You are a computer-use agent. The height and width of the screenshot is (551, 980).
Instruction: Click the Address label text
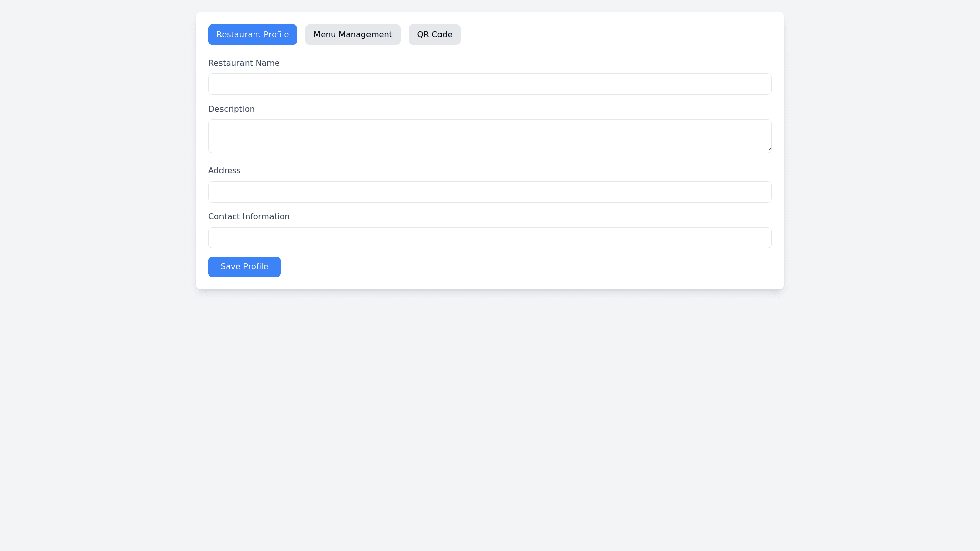point(224,171)
